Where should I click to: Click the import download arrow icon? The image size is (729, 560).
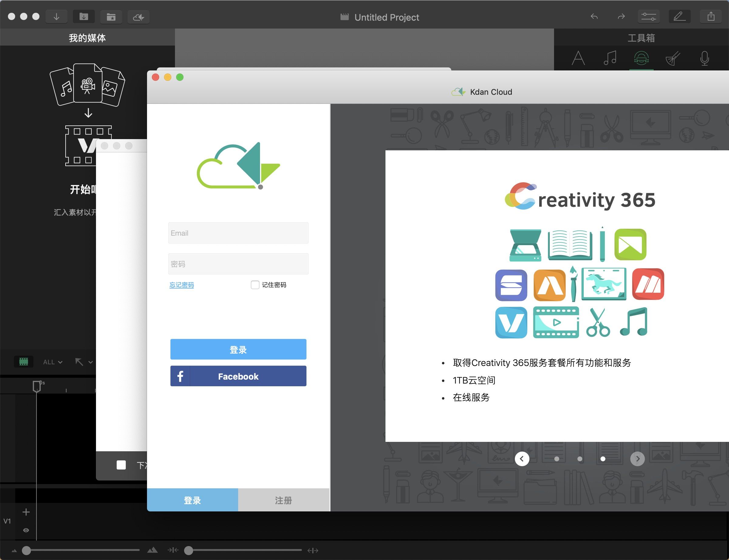pyautogui.click(x=56, y=17)
